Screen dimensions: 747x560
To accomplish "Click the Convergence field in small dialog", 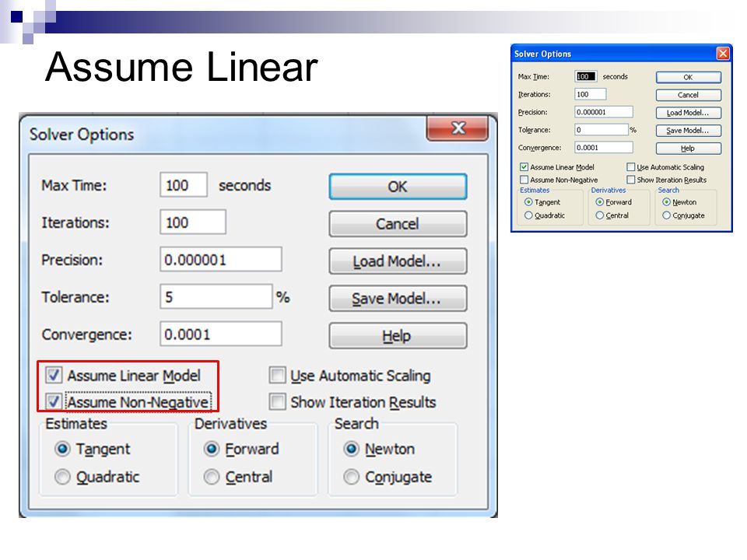I will pos(604,148).
